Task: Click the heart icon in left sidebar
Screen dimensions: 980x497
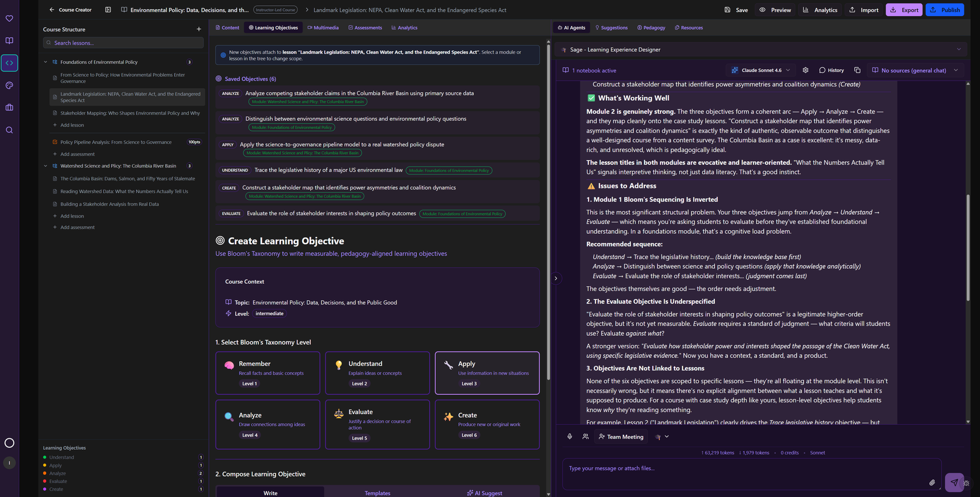Action: 9,18
